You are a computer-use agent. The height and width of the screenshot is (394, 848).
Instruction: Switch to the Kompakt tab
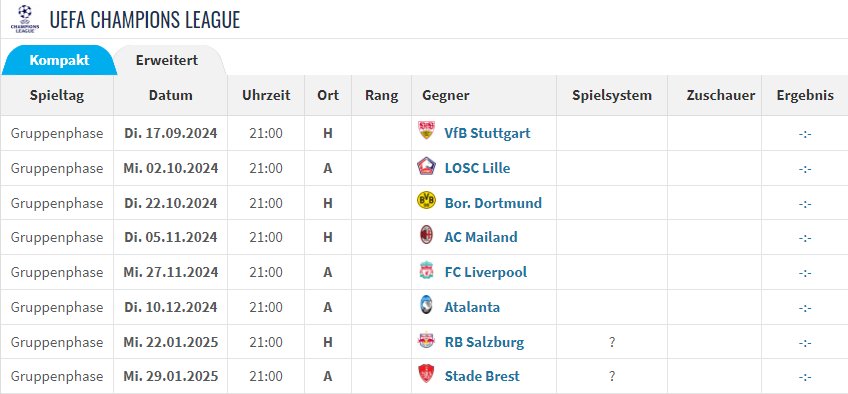click(59, 60)
